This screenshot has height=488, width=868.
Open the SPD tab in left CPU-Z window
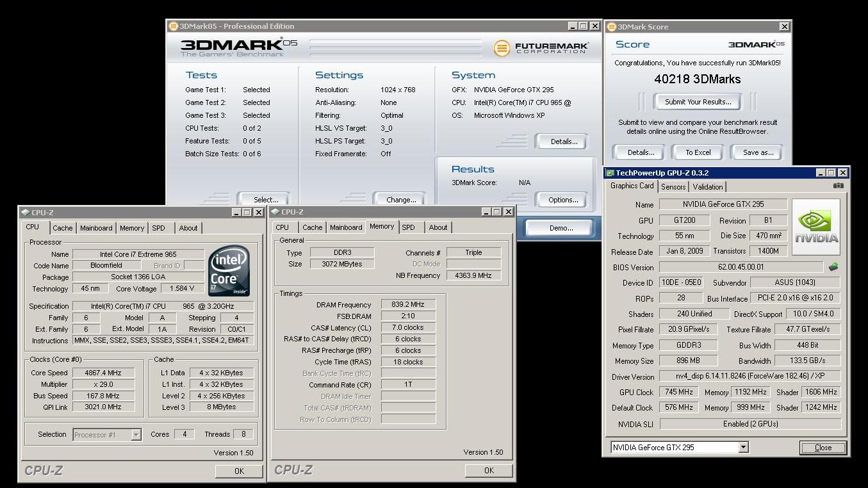point(158,228)
